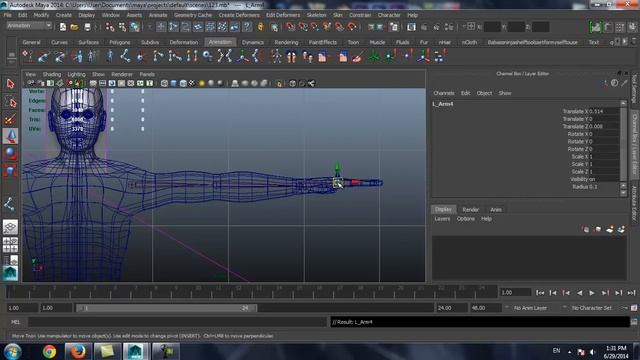Switch to the Rendering shelf tab

point(286,42)
